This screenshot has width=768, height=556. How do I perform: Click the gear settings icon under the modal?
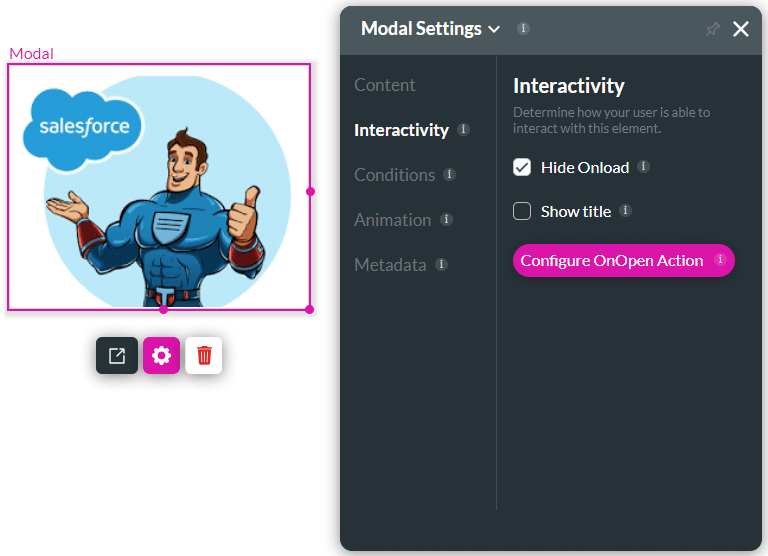161,356
